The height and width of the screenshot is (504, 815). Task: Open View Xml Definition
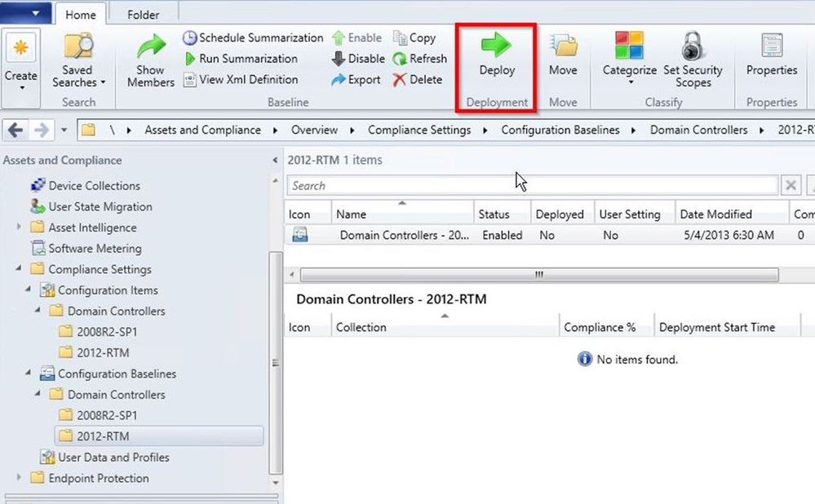pyautogui.click(x=241, y=79)
